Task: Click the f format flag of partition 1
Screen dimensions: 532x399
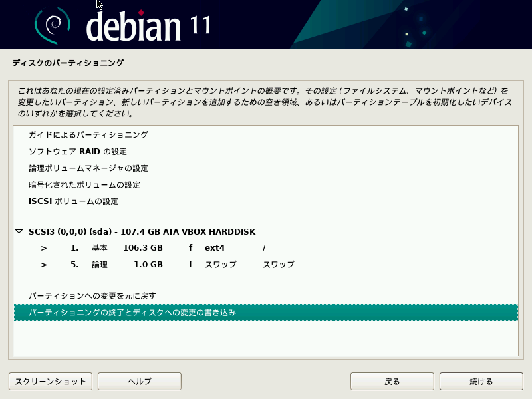Action: click(x=191, y=247)
